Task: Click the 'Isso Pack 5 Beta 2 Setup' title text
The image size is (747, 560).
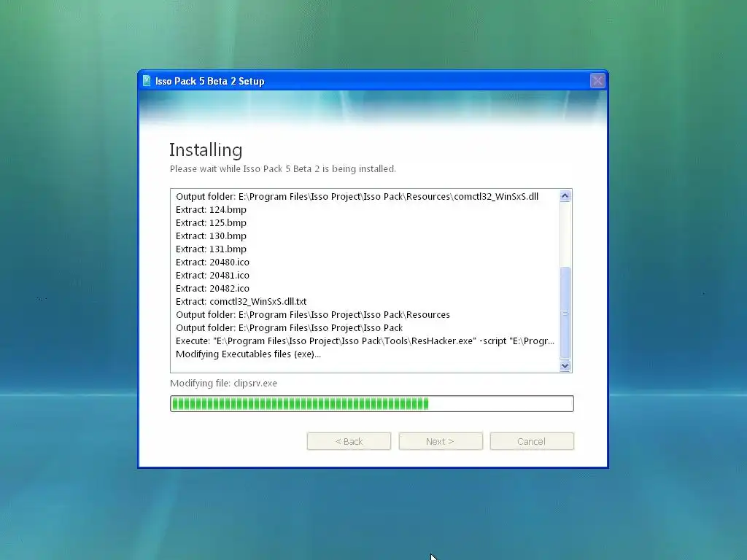Action: tap(209, 82)
